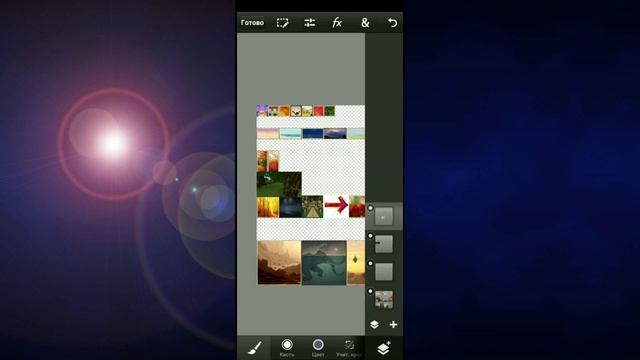Toggle the Учит. края option

349,348
